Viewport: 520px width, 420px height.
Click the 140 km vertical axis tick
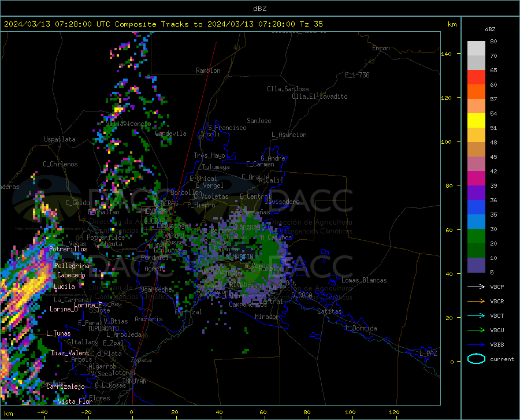point(447,54)
